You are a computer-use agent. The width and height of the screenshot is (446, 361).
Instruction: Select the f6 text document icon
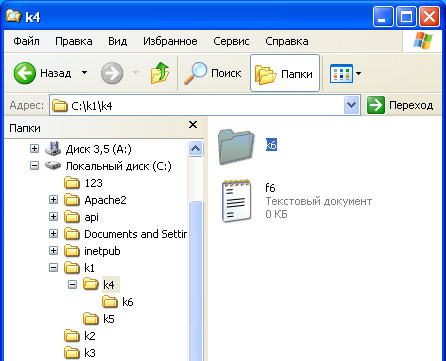(x=236, y=201)
